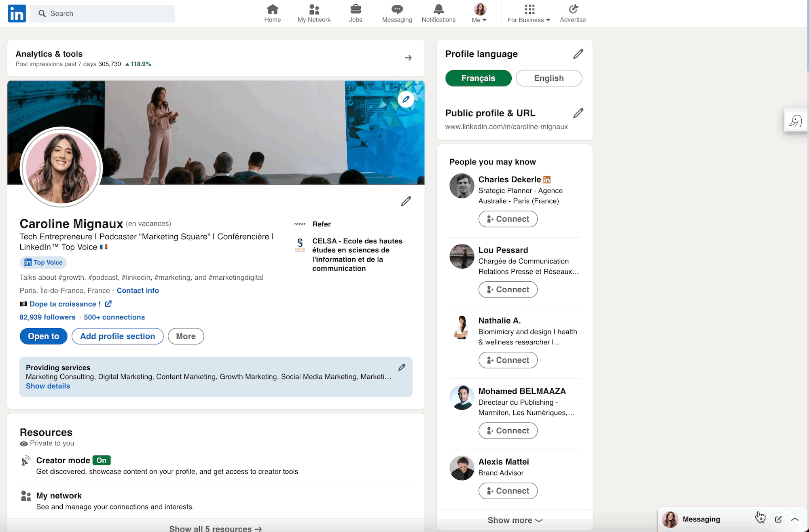
Task: Click the Open to button
Action: (43, 336)
